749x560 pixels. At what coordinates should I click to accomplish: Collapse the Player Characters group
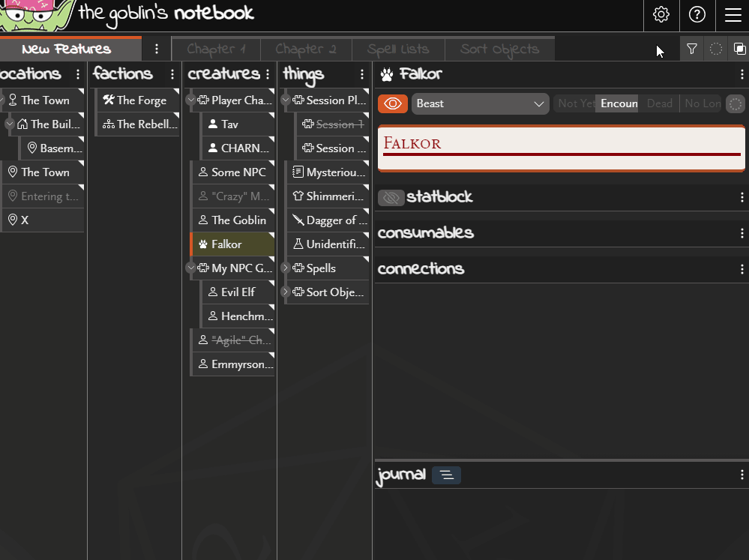(192, 100)
